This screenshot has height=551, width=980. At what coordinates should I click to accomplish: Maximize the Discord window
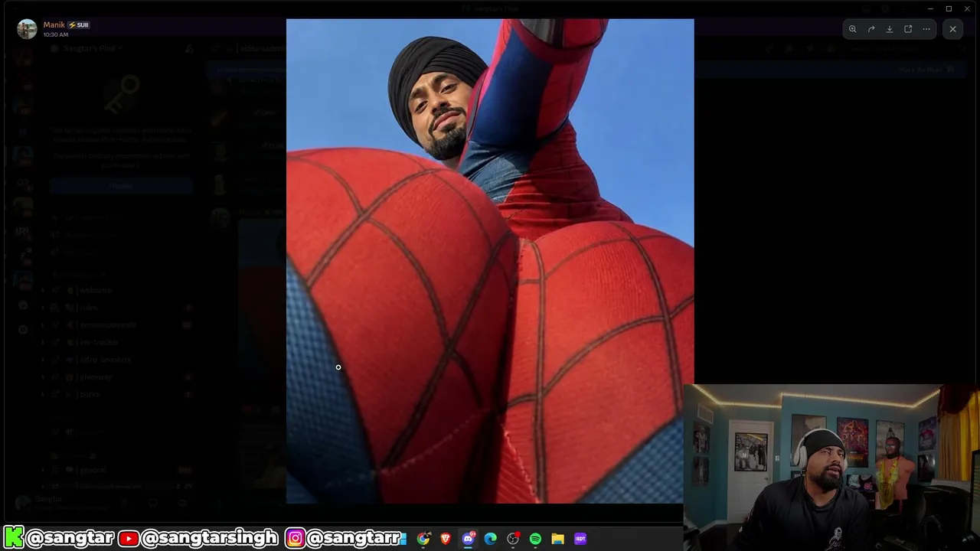pos(949,8)
